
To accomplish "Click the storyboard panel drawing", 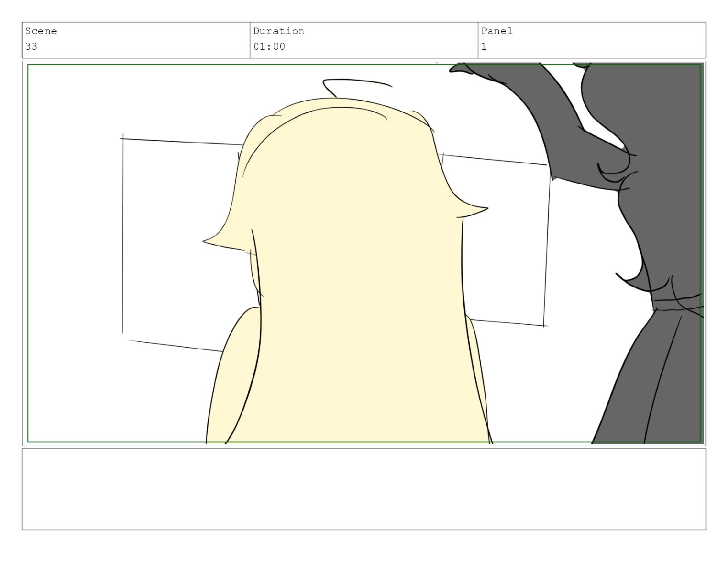I will coord(364,253).
